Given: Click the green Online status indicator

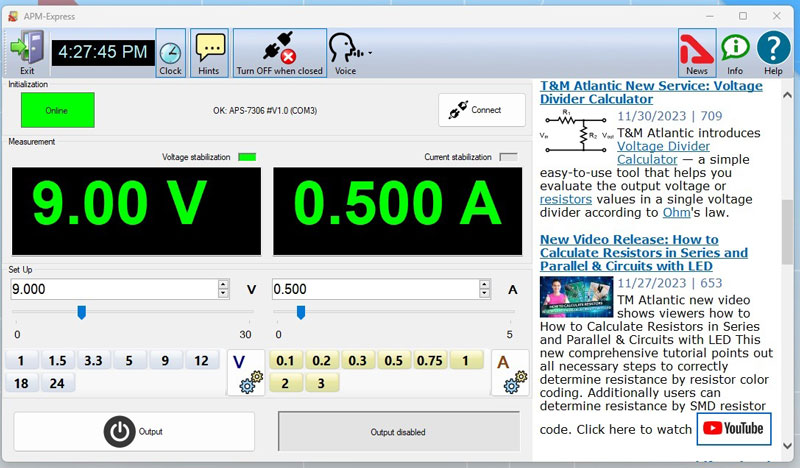Looking at the screenshot, I should [57, 110].
